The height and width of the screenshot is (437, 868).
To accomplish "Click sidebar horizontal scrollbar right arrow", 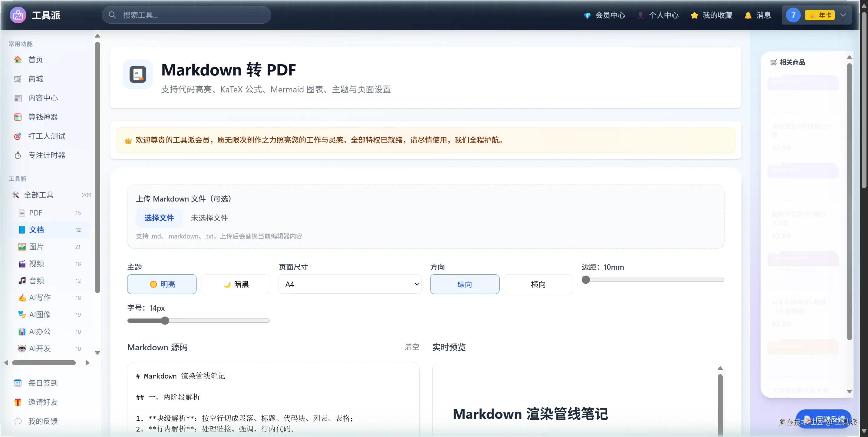I will pyautogui.click(x=87, y=363).
